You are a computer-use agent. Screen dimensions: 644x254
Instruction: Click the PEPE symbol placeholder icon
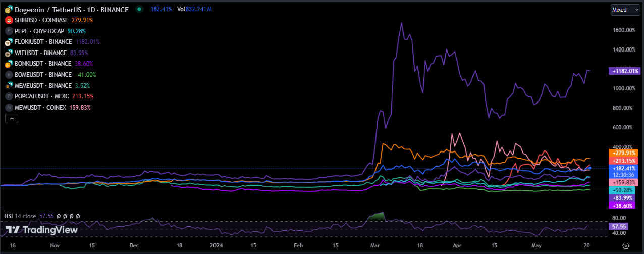coord(9,31)
